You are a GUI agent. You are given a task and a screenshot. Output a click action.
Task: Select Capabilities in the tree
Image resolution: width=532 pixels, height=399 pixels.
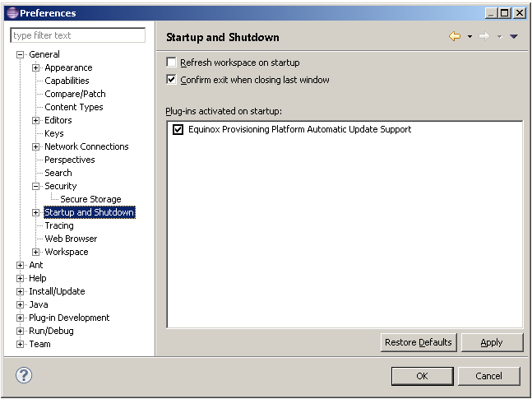click(67, 81)
